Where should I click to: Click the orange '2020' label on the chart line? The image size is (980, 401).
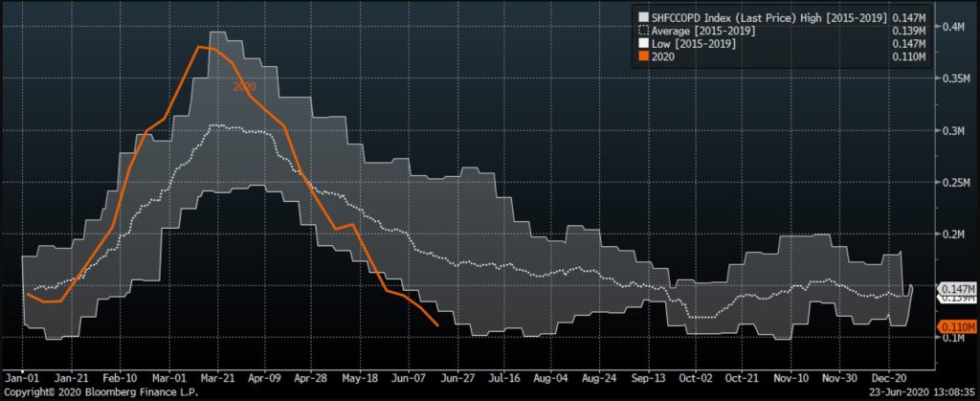point(244,87)
